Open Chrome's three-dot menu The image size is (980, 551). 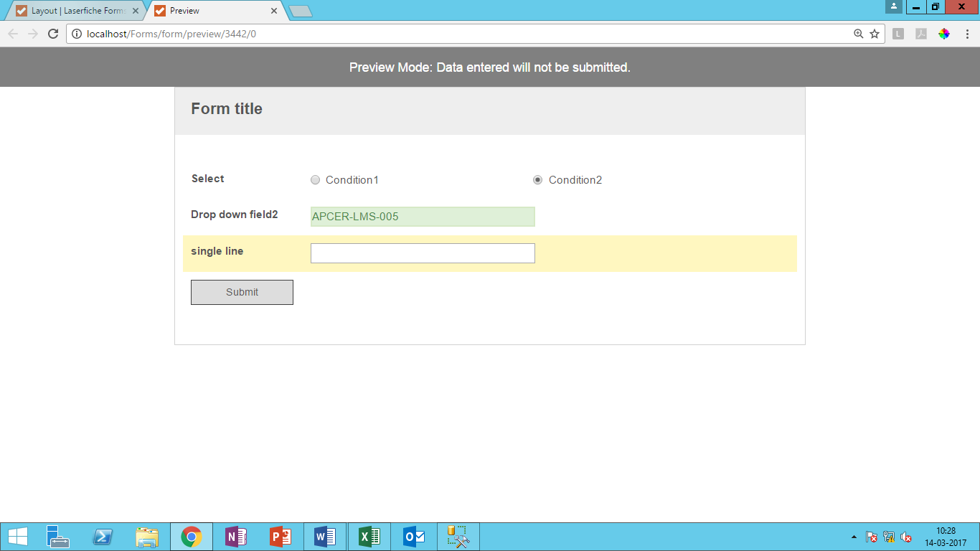(x=966, y=34)
